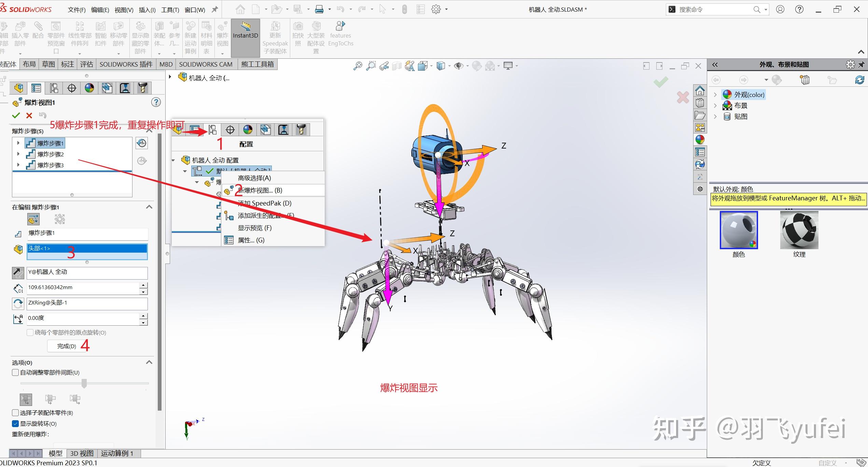Open the Custom Properties icon in the task pane
Screen dimensions: 868x467
700,152
